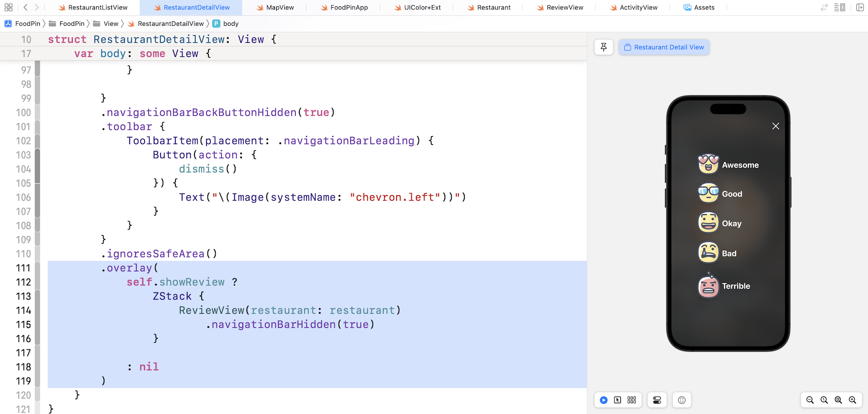Screen dimensions: 868x414
Task: Toggle the preview Variants grid mode
Action: pos(632,400)
